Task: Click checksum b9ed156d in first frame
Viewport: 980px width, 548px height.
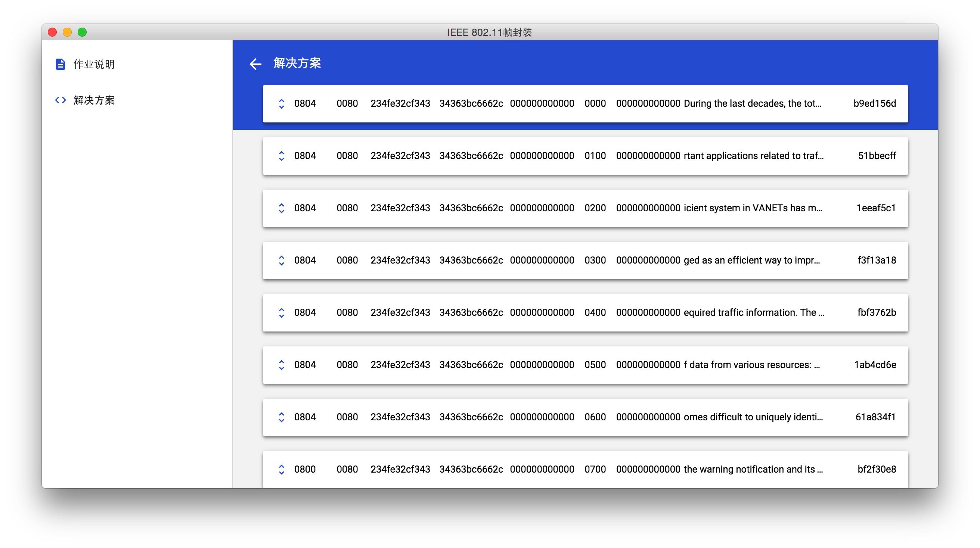Action: pos(874,103)
